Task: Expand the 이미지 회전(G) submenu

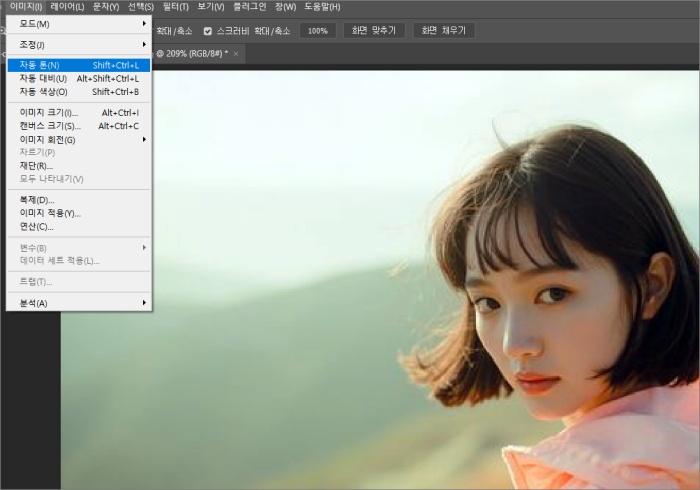Action: tap(79, 140)
